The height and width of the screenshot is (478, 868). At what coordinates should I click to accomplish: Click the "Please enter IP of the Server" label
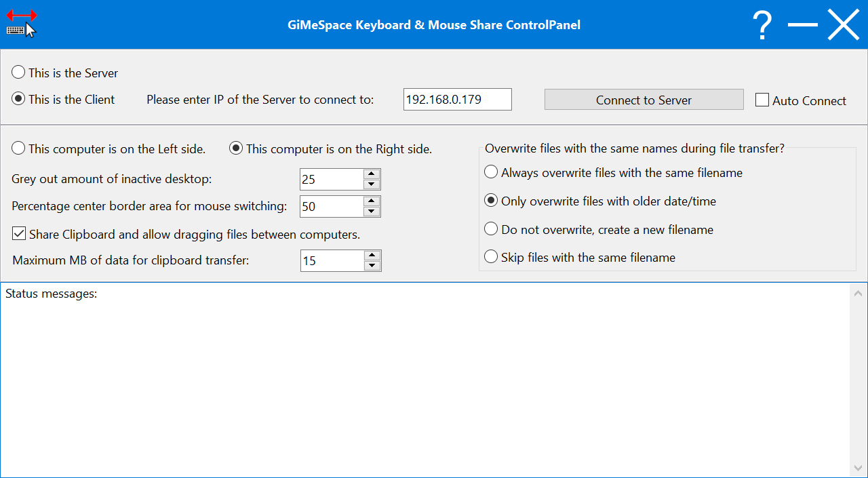[x=260, y=100]
